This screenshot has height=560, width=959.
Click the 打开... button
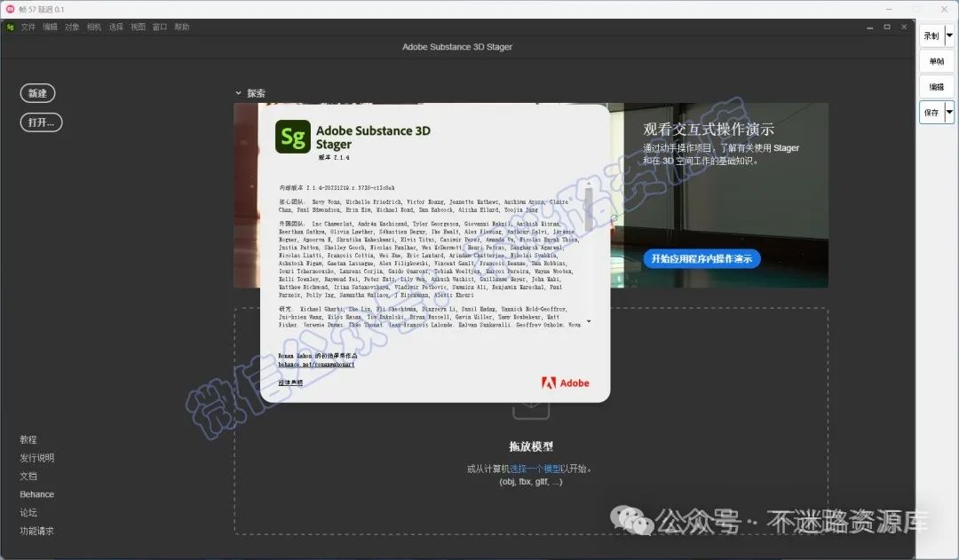(x=41, y=122)
